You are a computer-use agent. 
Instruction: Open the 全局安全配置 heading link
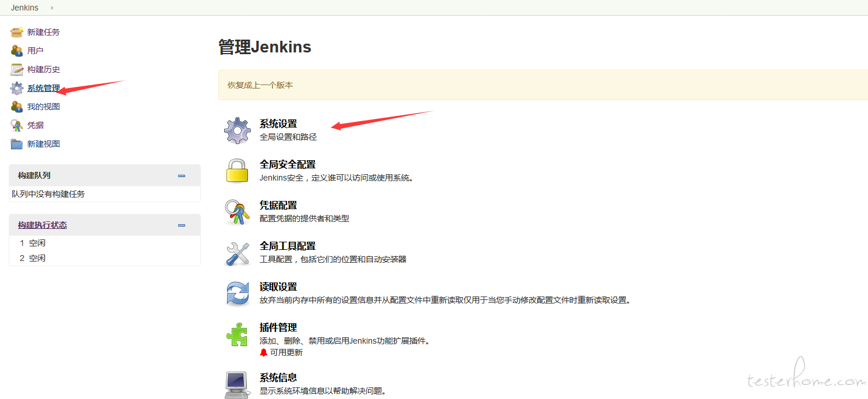point(288,164)
